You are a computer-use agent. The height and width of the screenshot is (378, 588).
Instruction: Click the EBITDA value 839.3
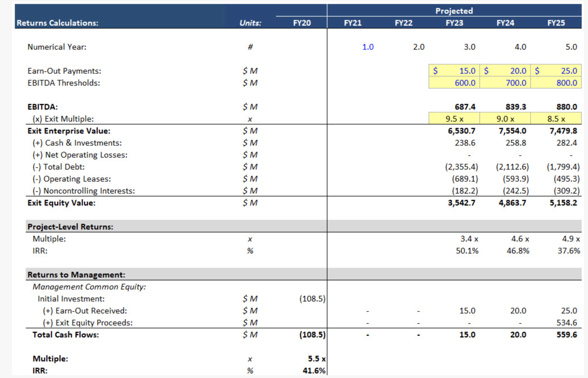[516, 107]
